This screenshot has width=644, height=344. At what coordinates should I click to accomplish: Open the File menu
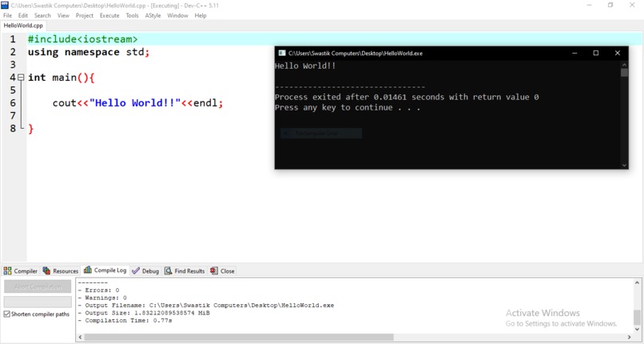coord(7,16)
